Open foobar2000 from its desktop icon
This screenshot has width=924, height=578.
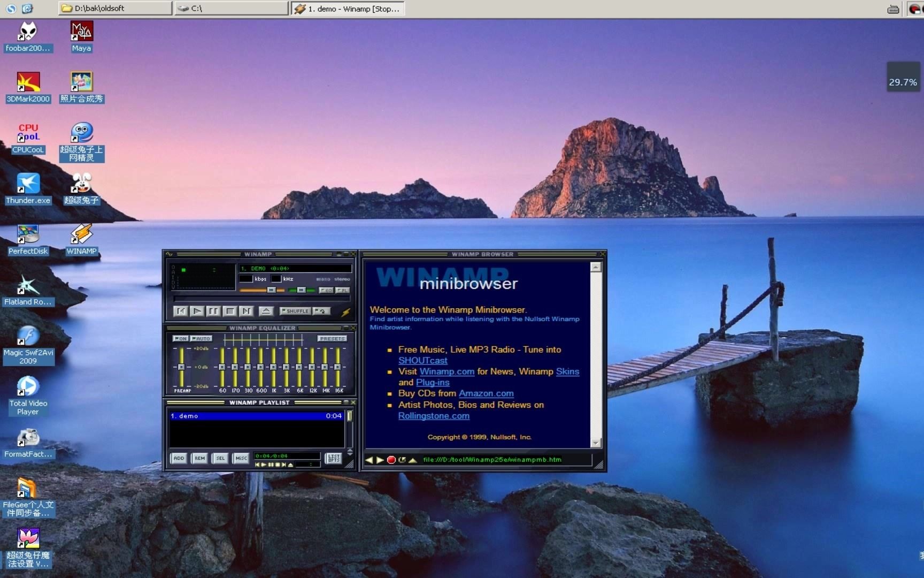click(27, 31)
